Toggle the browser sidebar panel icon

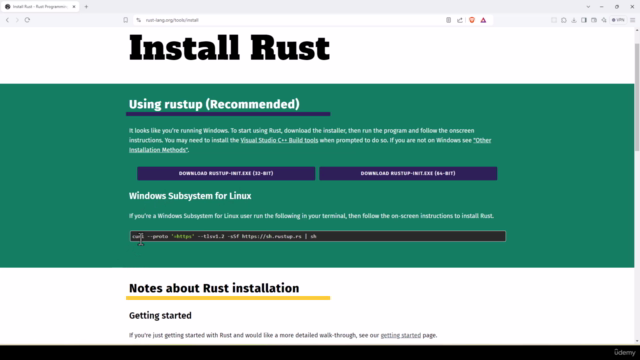tap(584, 20)
